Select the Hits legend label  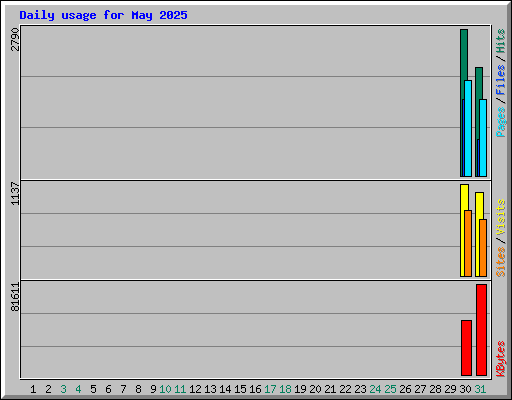point(500,41)
